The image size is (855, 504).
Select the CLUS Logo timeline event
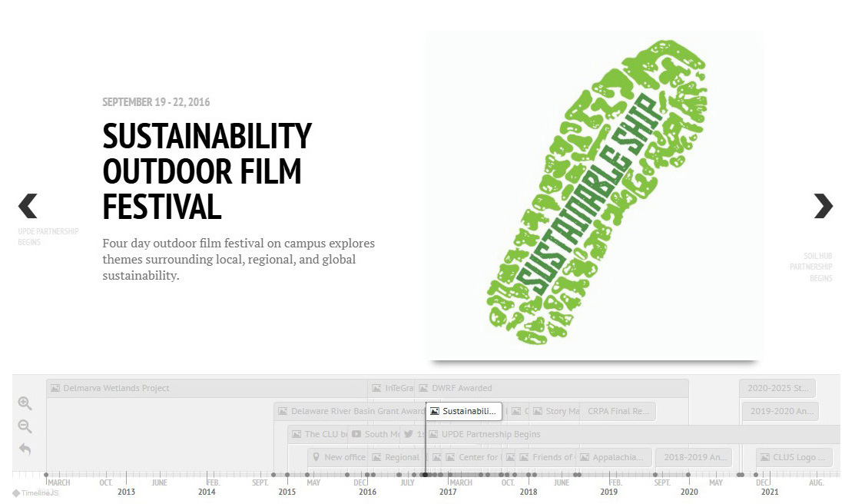(794, 457)
